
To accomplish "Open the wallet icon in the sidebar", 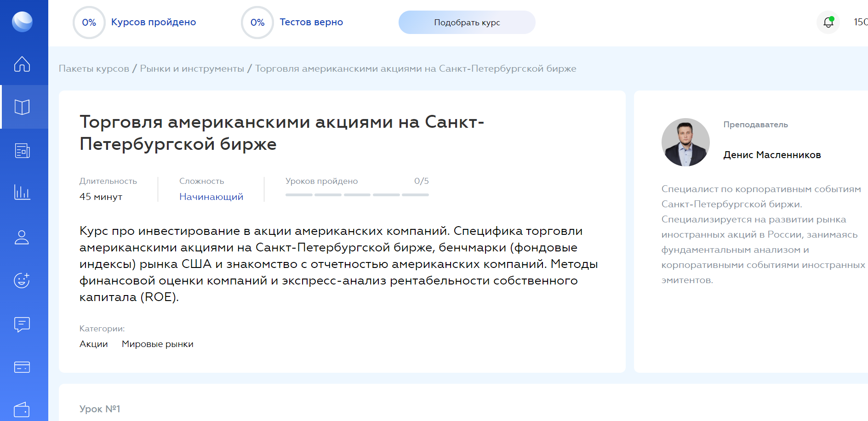I will pos(22,410).
